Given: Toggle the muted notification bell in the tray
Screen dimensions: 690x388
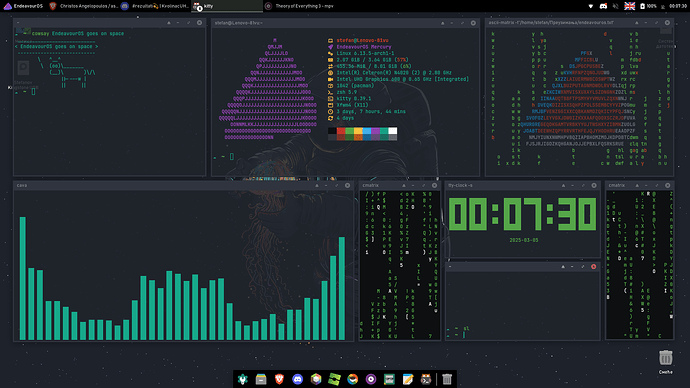Looking at the screenshot, I should (x=616, y=6).
